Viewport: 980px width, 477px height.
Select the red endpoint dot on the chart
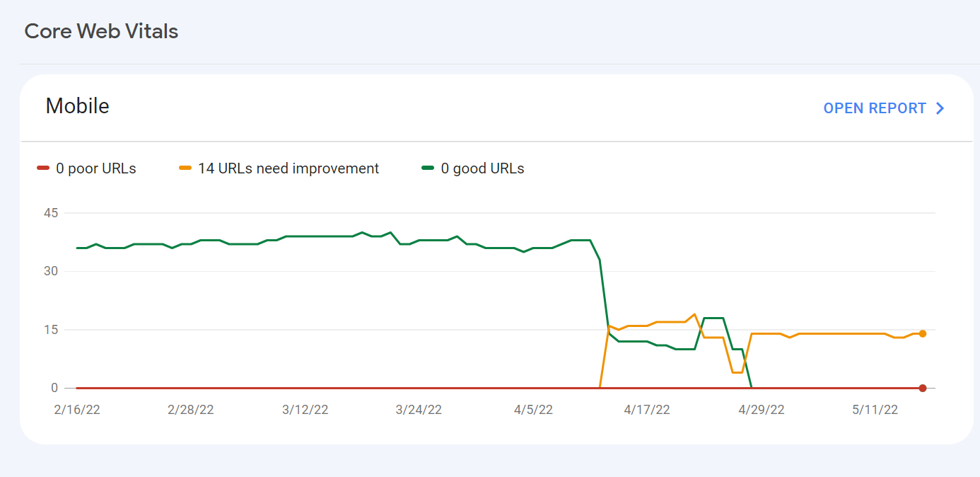coord(923,387)
